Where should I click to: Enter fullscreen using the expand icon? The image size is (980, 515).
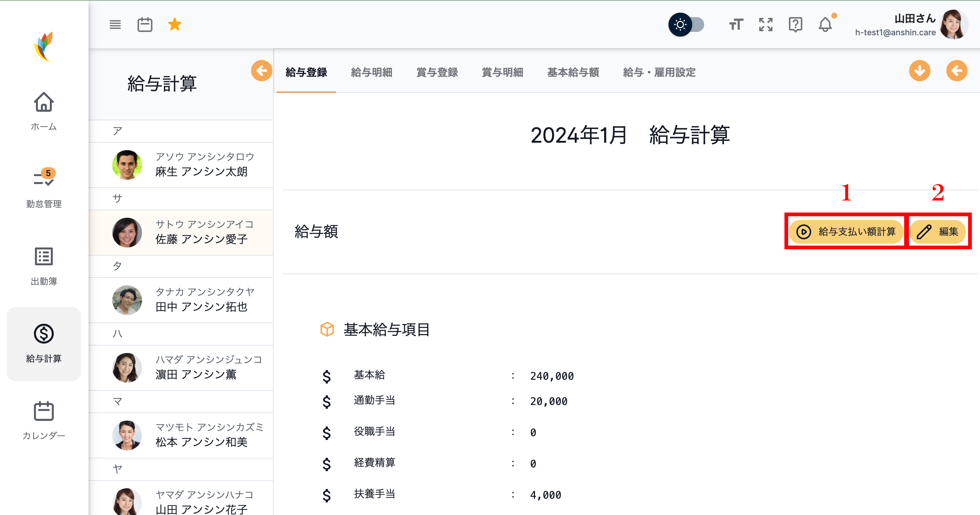[x=765, y=25]
